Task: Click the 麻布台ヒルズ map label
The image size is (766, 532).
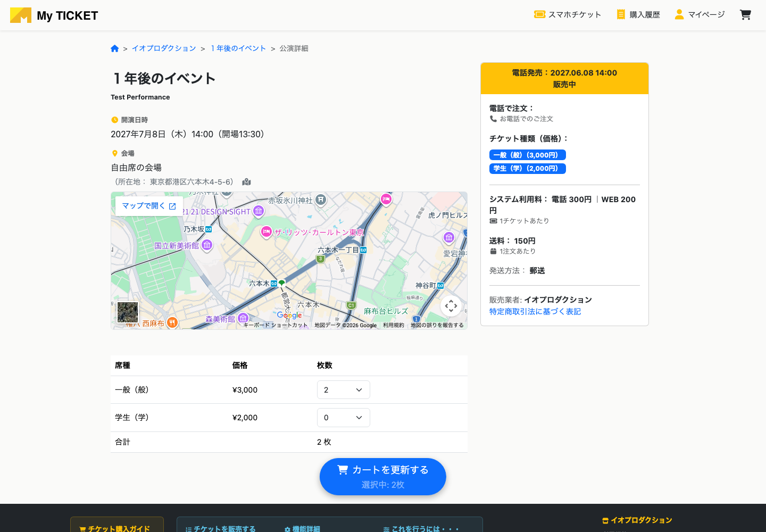Action: click(x=386, y=311)
